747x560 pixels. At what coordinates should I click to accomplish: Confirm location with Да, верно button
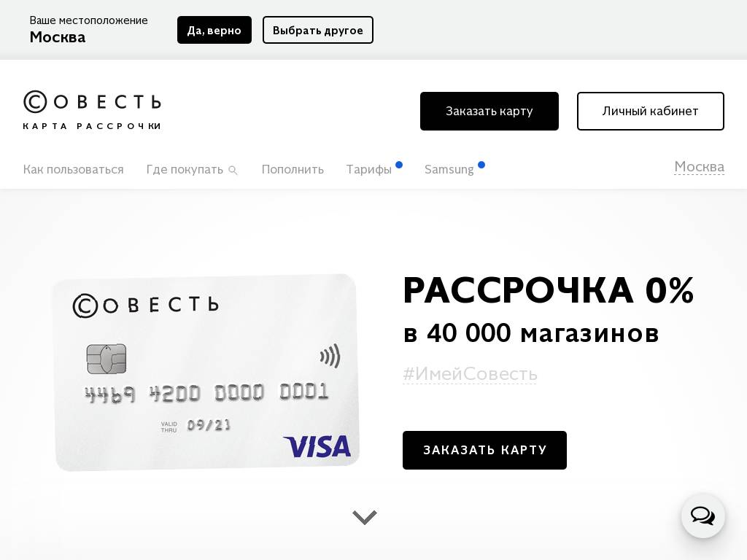214,30
